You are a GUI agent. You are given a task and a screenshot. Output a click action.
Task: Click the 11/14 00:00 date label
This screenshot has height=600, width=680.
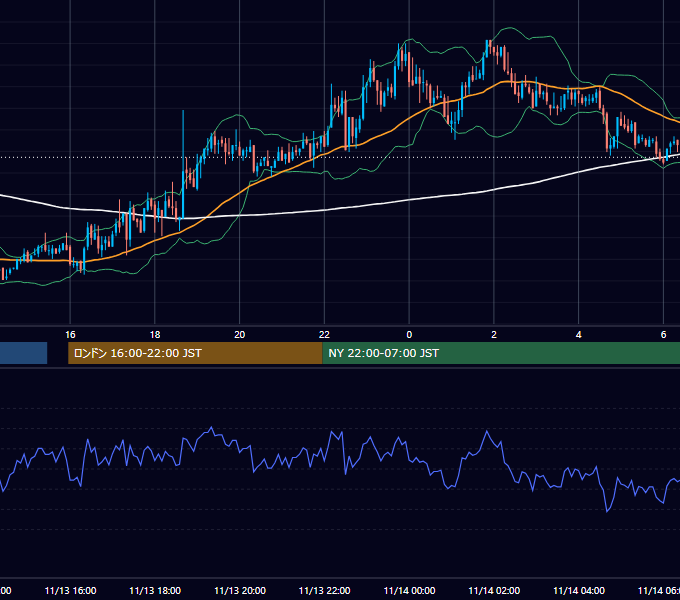tap(409, 591)
